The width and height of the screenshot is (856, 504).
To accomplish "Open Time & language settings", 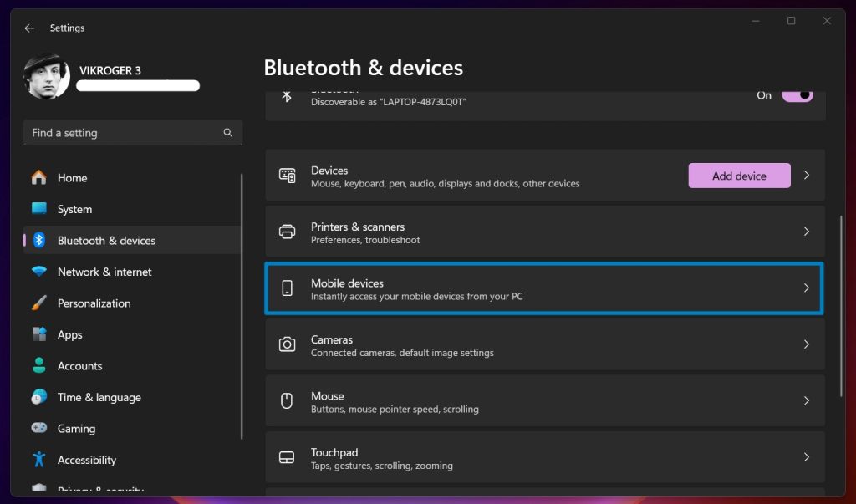I will (99, 397).
